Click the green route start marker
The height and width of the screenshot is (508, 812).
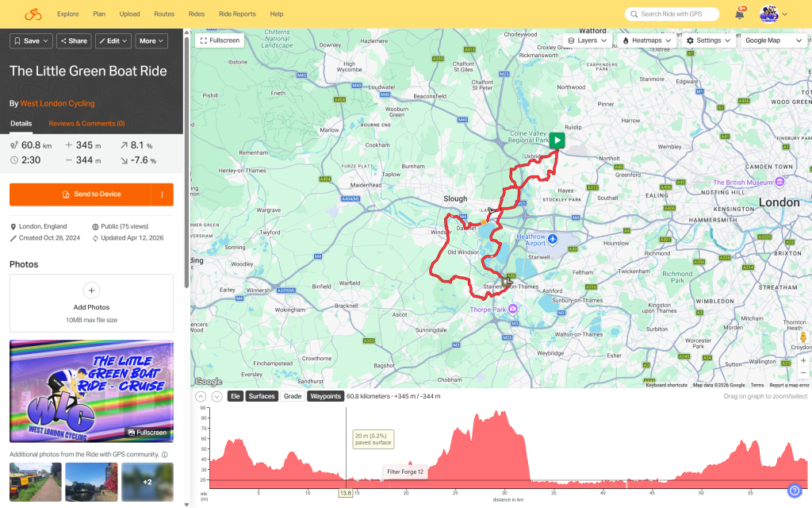(x=557, y=140)
